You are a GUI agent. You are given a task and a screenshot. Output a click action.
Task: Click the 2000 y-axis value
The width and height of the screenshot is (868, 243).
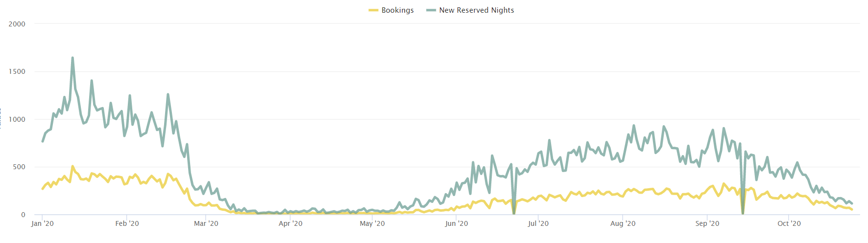17,24
